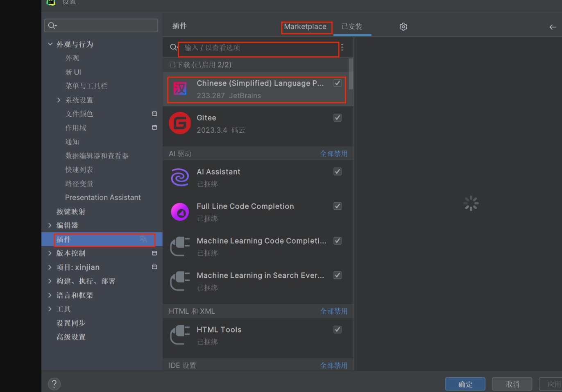Expand 构建、执行、部署 section
Screen dimensions: 562x392
point(50,281)
